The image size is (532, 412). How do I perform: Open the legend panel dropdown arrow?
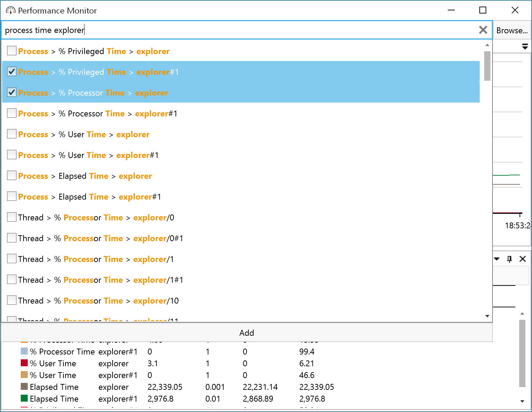497,259
